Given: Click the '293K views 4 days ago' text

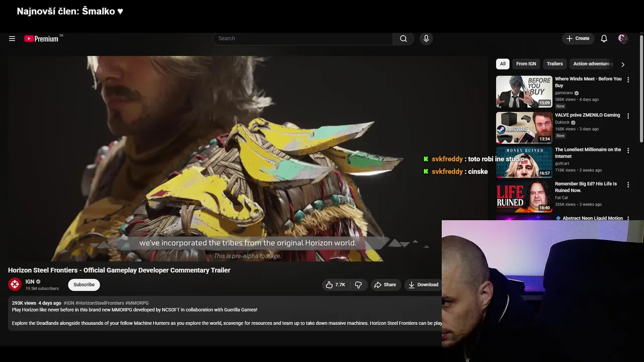Looking at the screenshot, I should tap(37, 303).
